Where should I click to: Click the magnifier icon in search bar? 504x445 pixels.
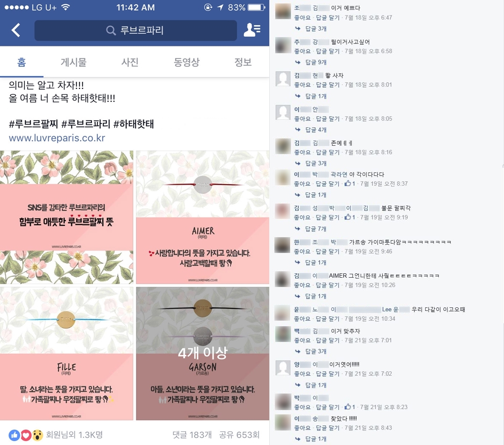coord(111,31)
